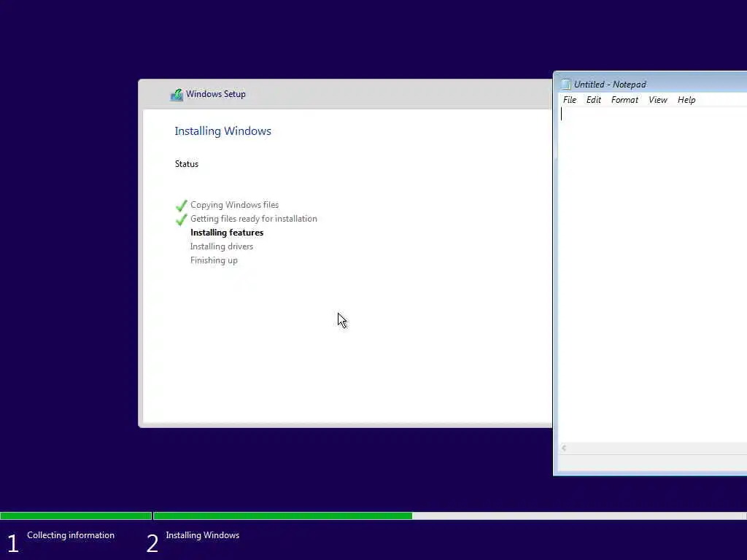The image size is (747, 560).
Task: Click 'Getting files ready for installation' text
Action: 253,219
